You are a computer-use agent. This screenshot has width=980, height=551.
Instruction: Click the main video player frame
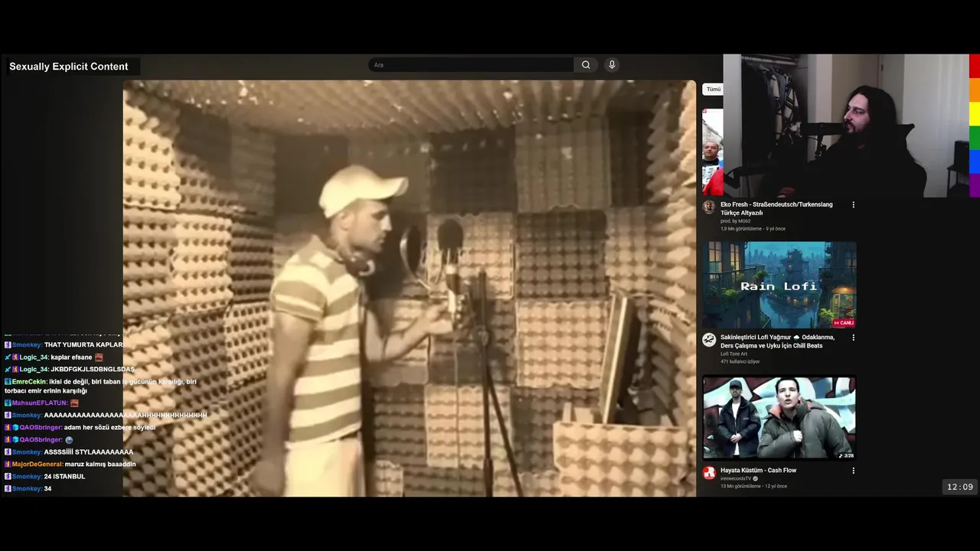coord(410,289)
